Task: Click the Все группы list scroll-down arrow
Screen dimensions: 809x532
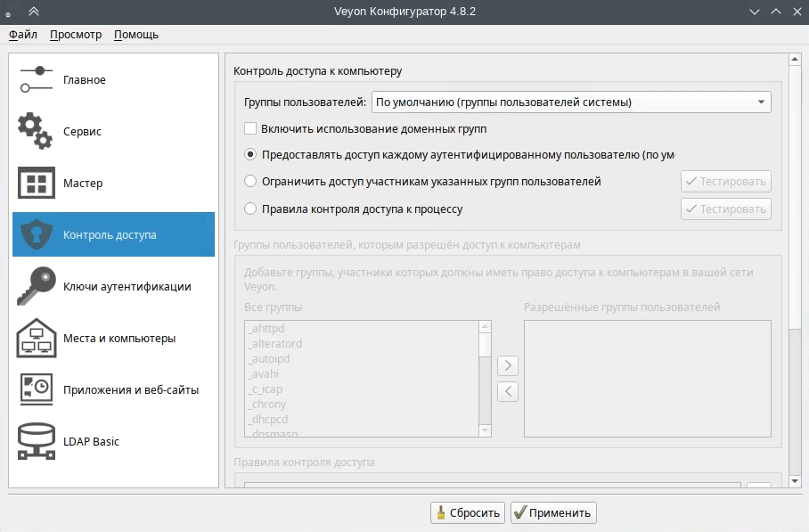Action: coord(485,430)
